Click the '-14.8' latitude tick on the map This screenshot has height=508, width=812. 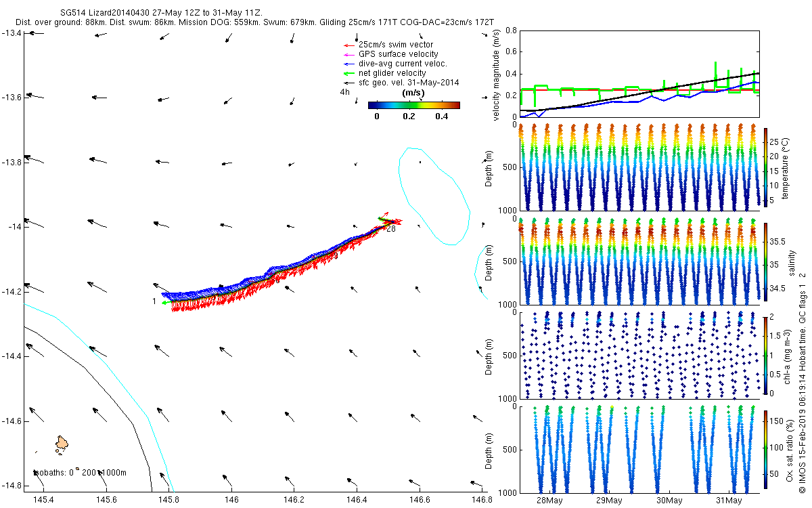coord(13,486)
